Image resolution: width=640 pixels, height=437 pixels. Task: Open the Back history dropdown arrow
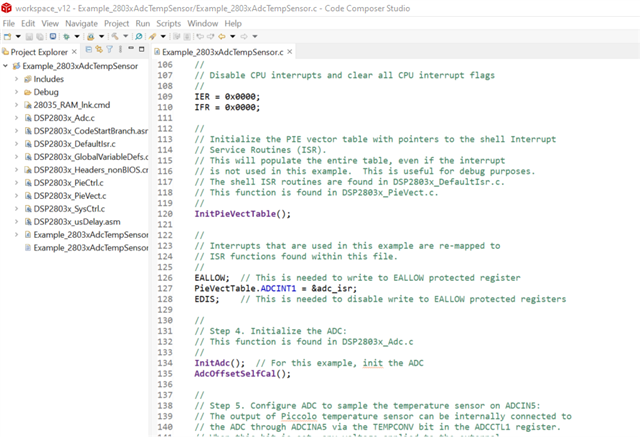point(233,36)
